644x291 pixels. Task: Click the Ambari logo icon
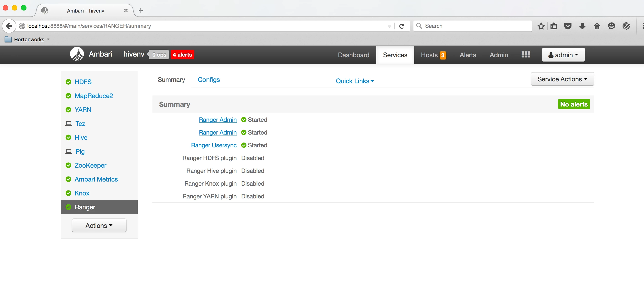pyautogui.click(x=77, y=54)
